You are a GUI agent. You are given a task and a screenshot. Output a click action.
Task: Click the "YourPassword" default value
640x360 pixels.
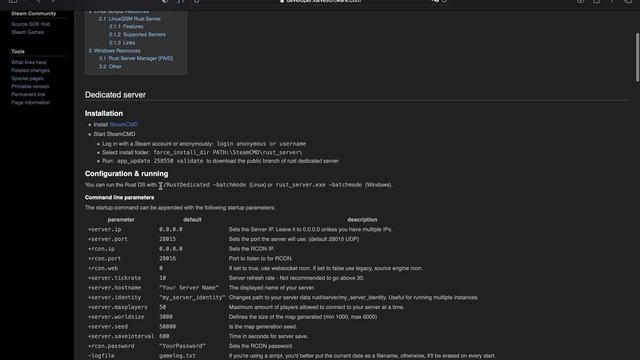(x=182, y=346)
